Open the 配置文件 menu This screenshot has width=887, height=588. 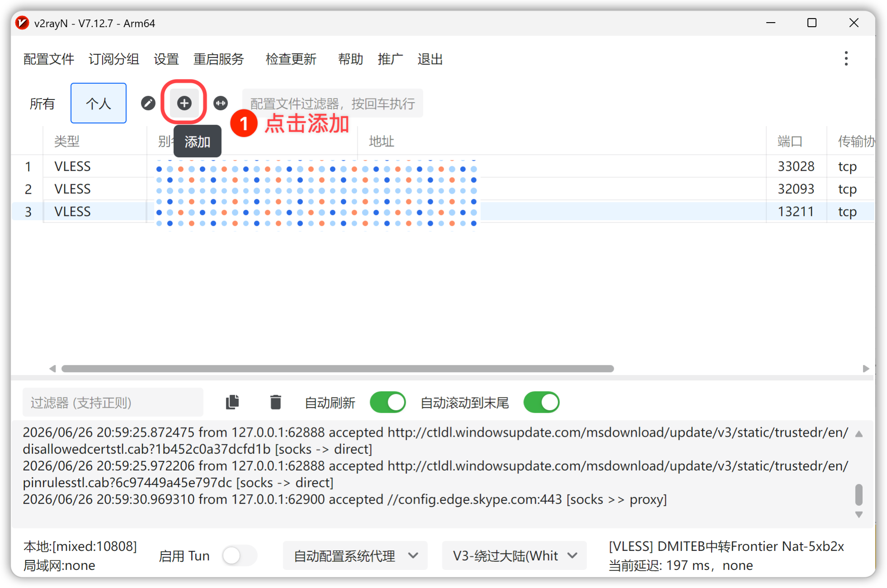pyautogui.click(x=49, y=59)
